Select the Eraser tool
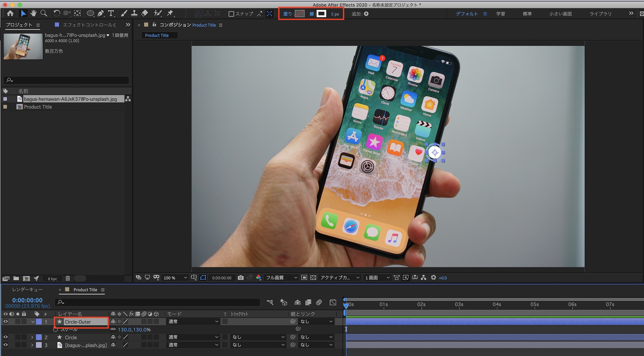This screenshot has height=356, width=644. (145, 13)
